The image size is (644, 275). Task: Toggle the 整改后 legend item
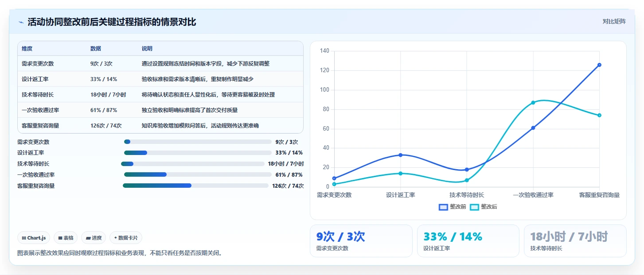pos(484,207)
